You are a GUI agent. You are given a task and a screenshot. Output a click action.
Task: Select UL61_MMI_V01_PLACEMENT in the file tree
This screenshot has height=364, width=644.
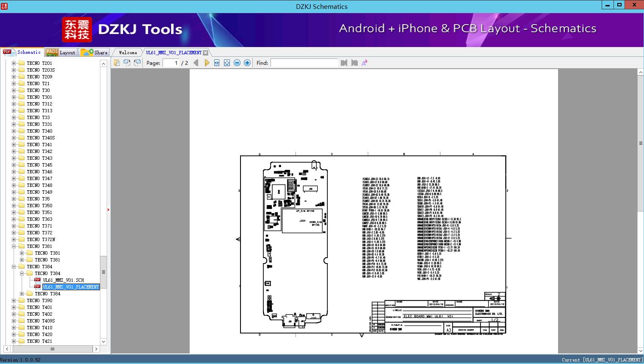click(x=71, y=287)
